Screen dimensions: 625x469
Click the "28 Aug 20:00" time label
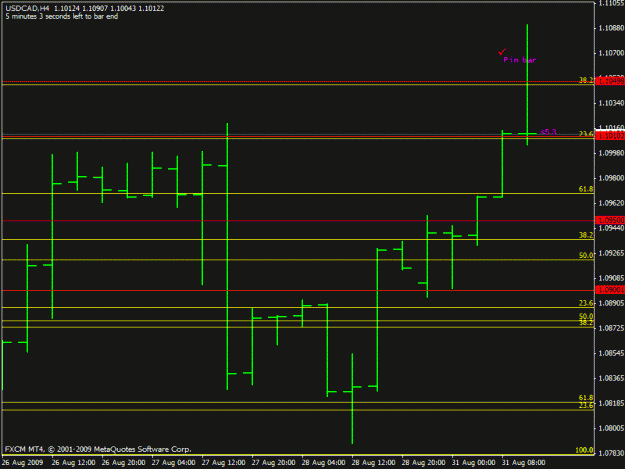(423, 463)
